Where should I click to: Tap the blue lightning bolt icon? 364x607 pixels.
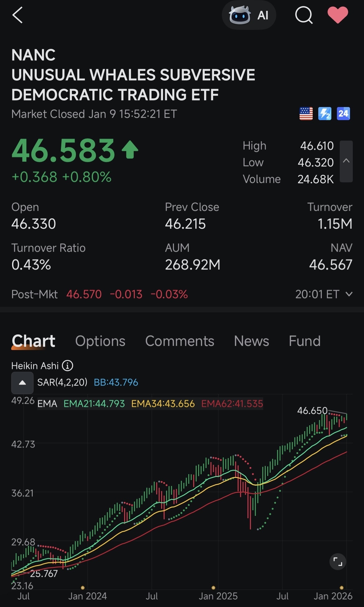tap(325, 114)
